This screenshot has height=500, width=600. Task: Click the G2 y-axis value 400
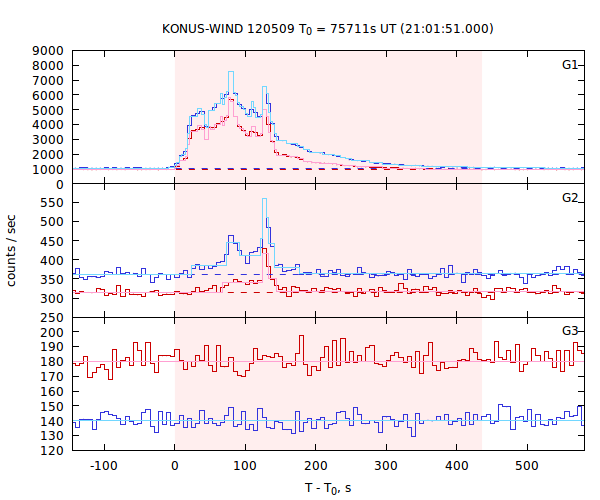coord(52,261)
